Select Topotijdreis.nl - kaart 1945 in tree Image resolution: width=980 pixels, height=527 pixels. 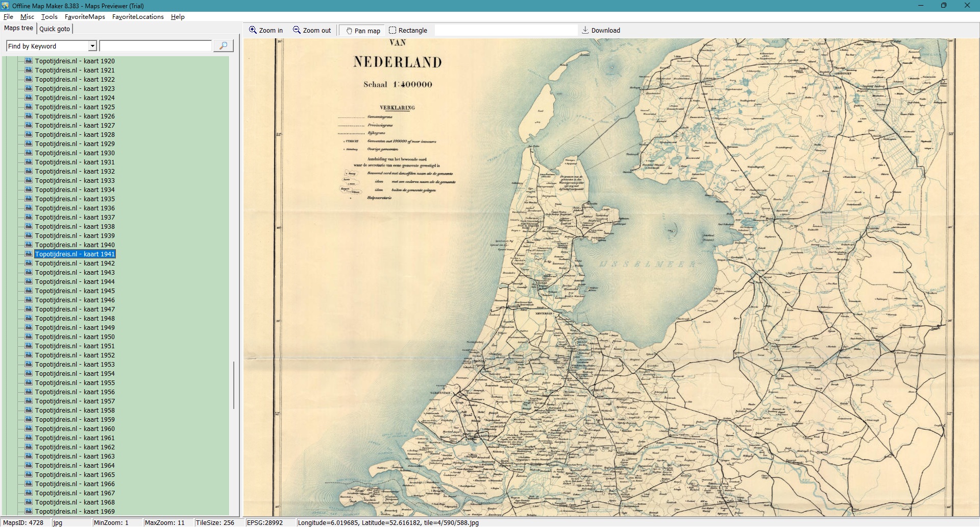[x=75, y=291]
